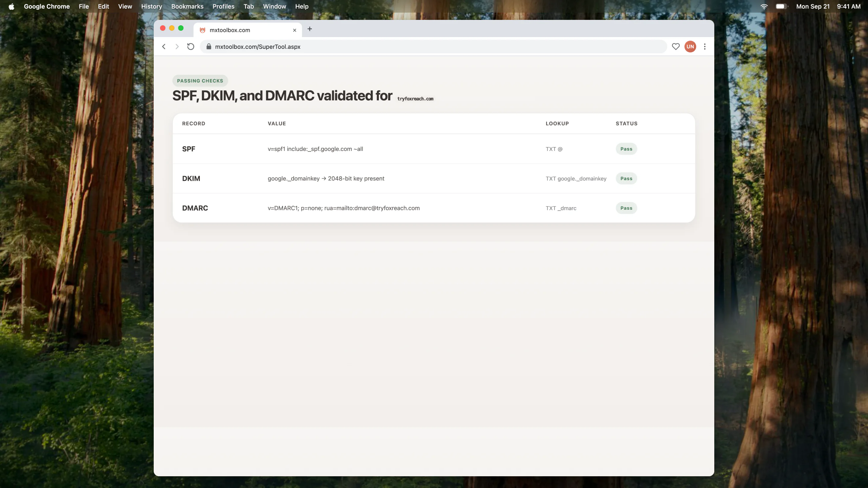Click the v=DMARC1 p=none value text
This screenshot has width=868, height=488.
344,208
